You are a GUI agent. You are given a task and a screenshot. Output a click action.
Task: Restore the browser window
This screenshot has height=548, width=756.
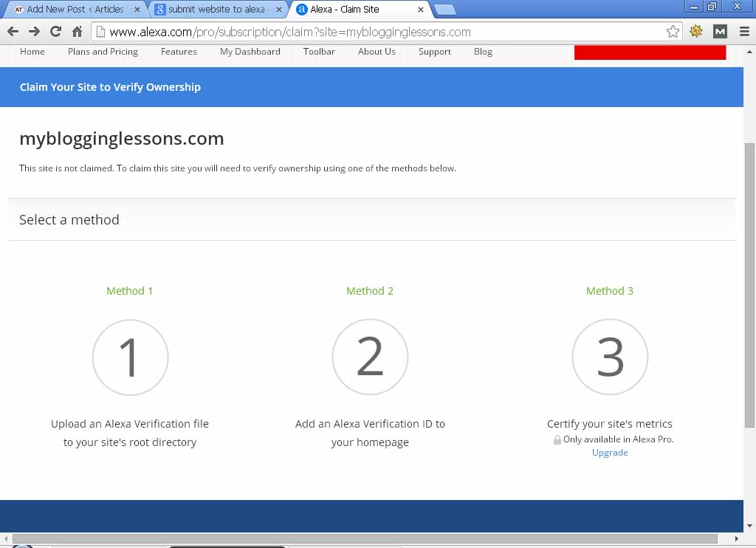point(712,7)
